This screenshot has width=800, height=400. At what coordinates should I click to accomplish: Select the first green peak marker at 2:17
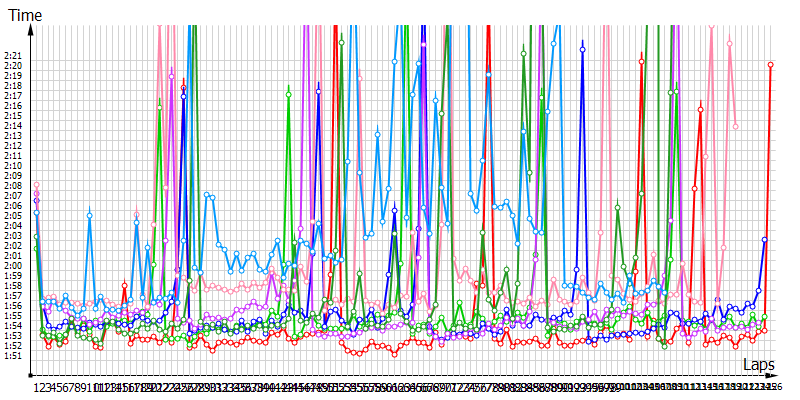289,94
